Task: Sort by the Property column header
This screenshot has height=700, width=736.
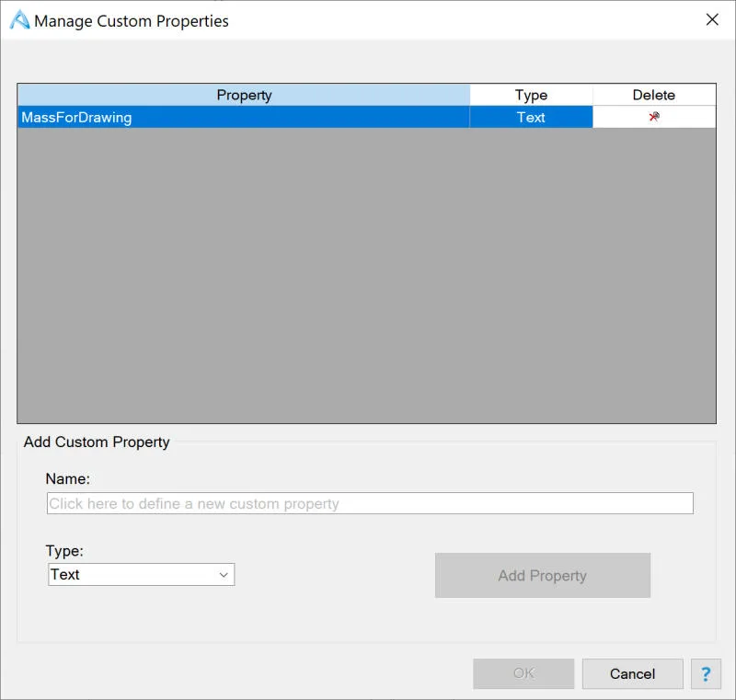Action: pos(244,95)
